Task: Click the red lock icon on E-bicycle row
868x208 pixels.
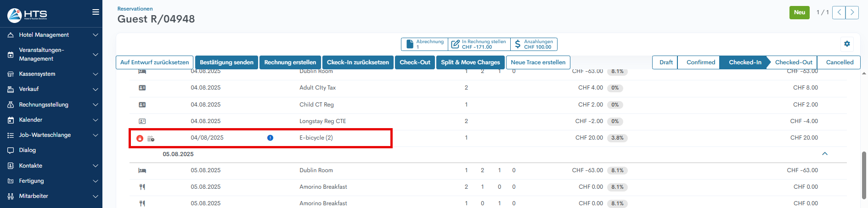Action: (x=140, y=138)
